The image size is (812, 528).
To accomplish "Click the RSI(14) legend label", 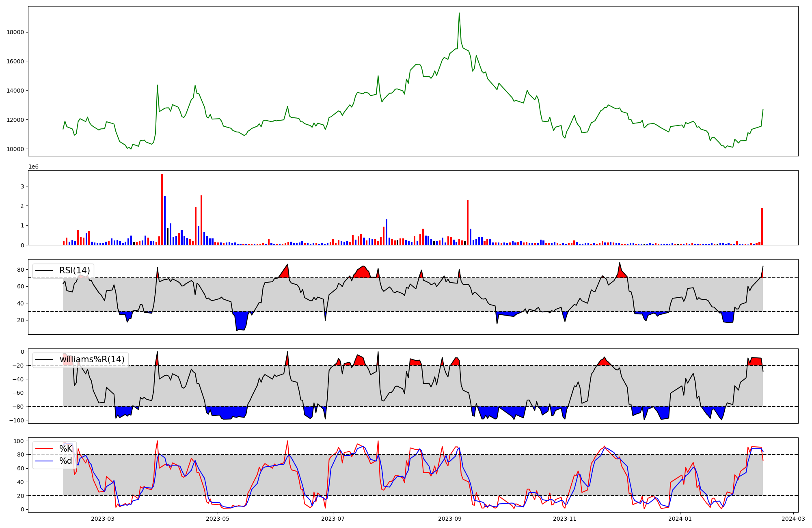I will 75,270.
